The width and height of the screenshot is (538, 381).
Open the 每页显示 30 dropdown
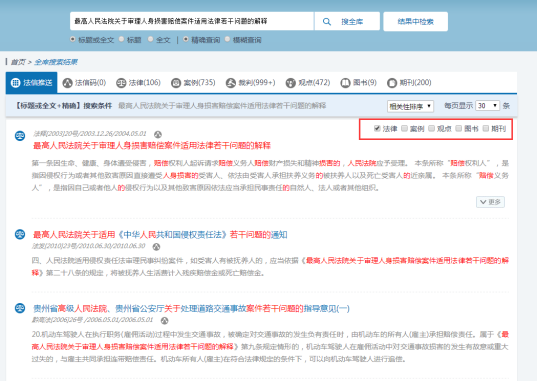(x=488, y=106)
